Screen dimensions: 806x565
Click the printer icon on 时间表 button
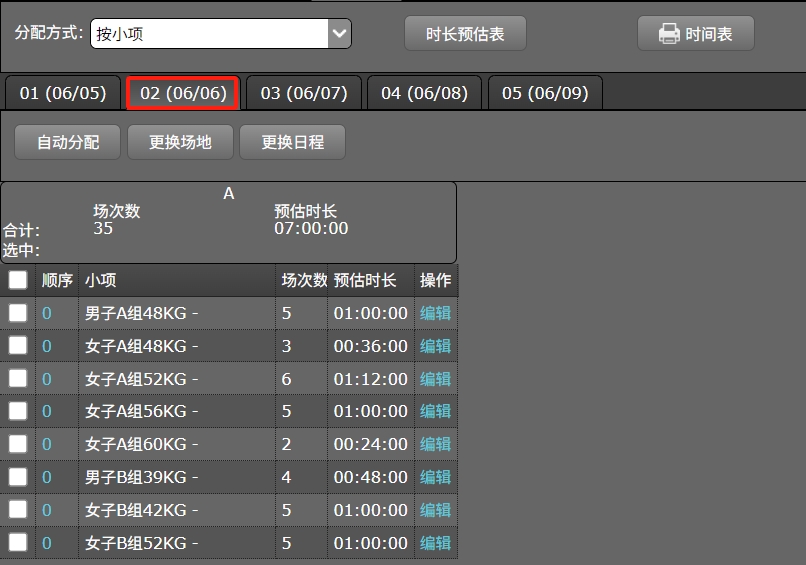(x=669, y=34)
